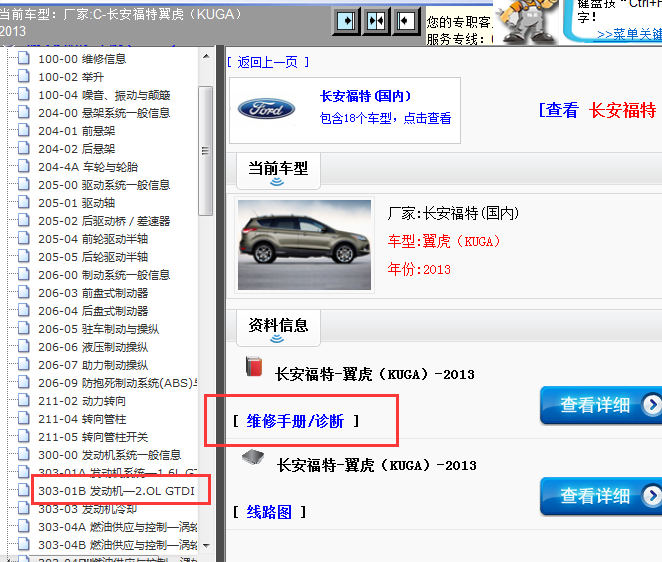The image size is (662, 562).
Task: Click the document icon for 206-03 前盘式制动器
Action: (x=24, y=292)
